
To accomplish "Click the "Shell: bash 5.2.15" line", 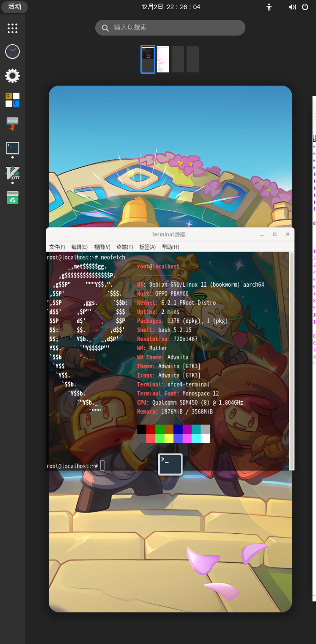I will [x=164, y=330].
